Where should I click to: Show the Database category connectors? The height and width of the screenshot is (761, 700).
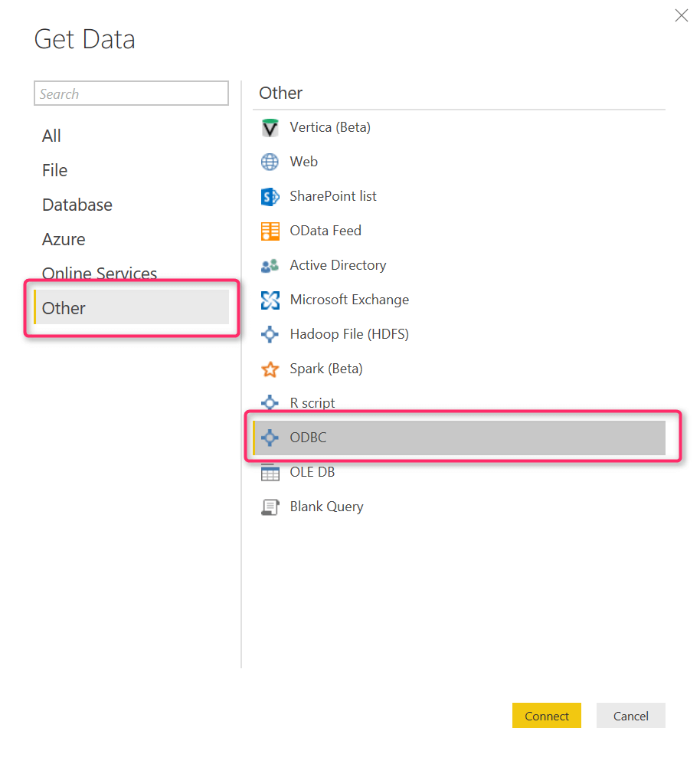(x=77, y=205)
